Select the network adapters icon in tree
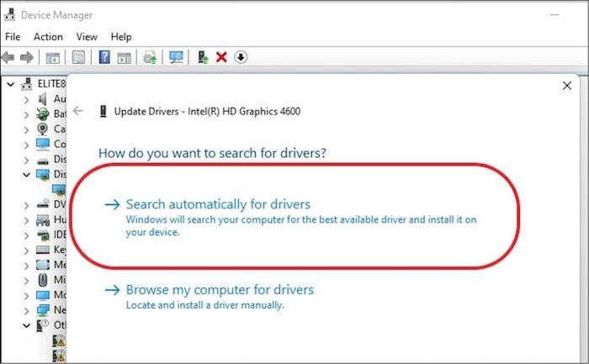 pyautogui.click(x=43, y=310)
